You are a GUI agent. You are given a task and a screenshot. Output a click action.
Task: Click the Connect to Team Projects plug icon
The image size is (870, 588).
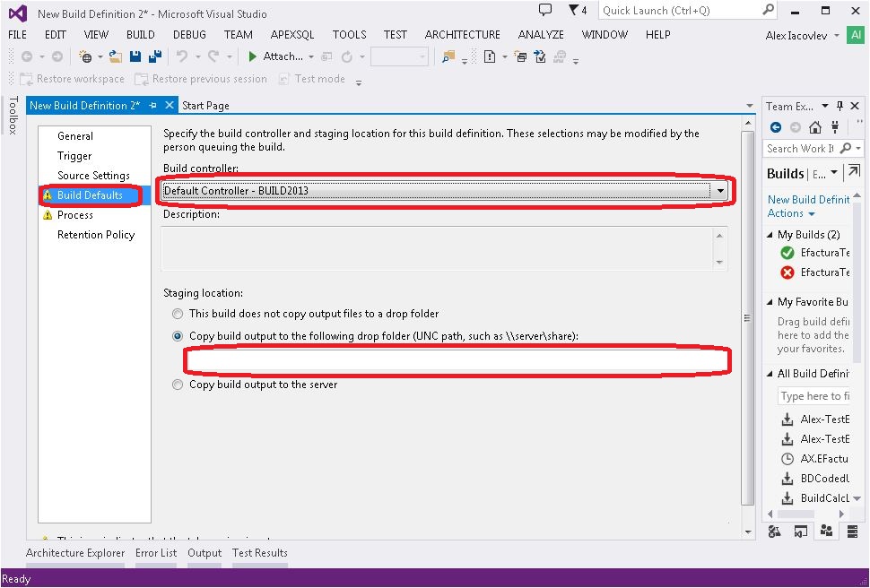click(835, 127)
